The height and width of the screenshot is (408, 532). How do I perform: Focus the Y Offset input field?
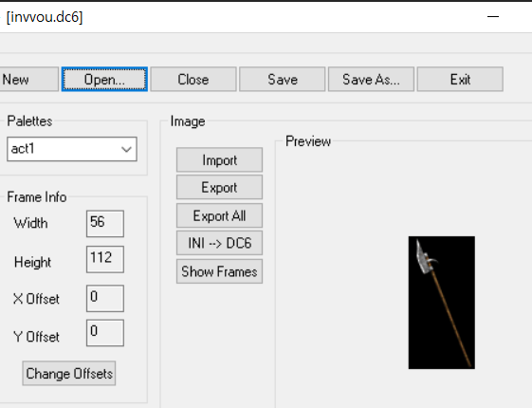(x=105, y=333)
